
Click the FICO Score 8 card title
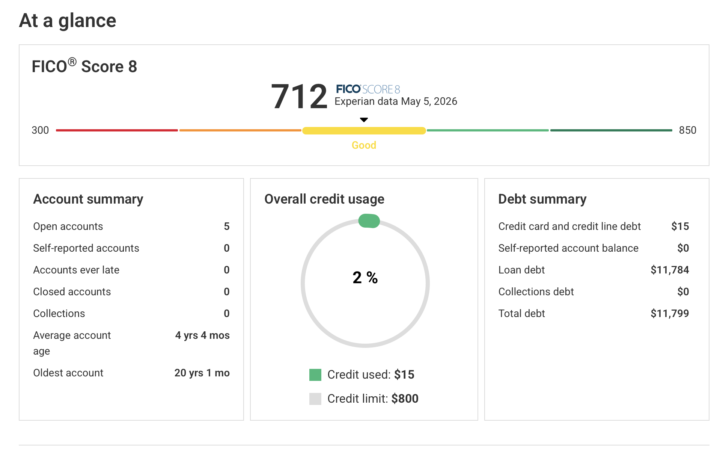tap(84, 66)
